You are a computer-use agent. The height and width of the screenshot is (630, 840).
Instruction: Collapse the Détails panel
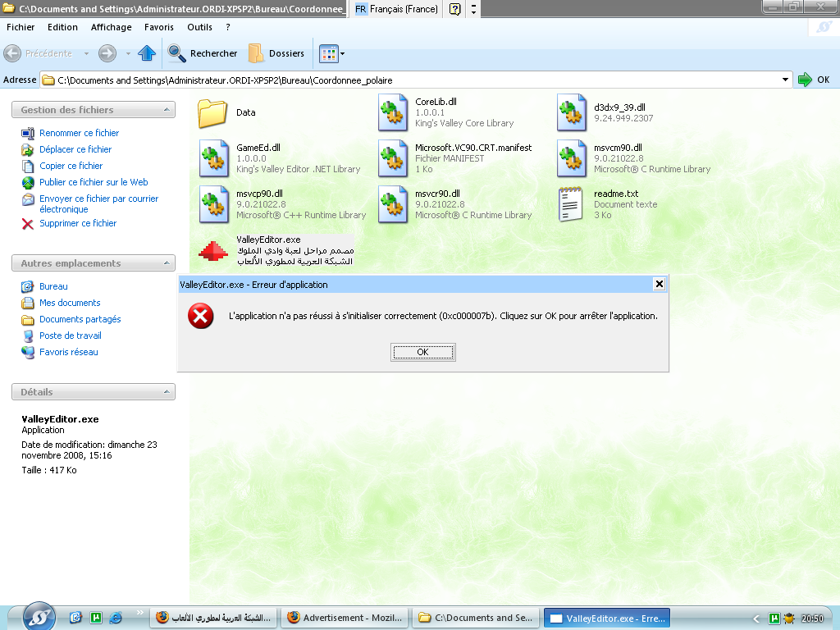tap(167, 391)
